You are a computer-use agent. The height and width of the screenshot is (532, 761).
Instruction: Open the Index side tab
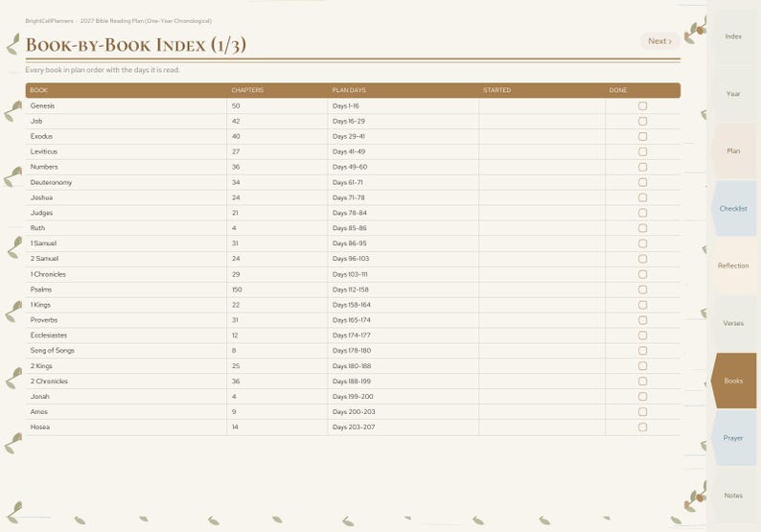pos(733,36)
